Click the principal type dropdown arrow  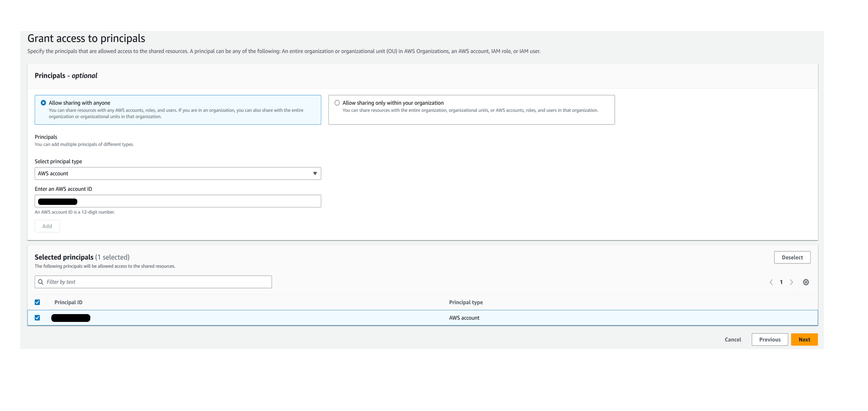pyautogui.click(x=315, y=173)
